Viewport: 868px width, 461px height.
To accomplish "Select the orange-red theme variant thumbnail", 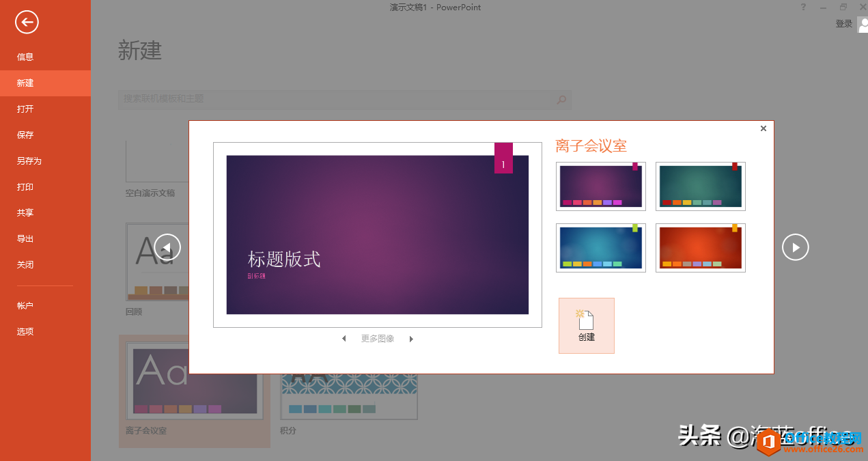I will click(x=700, y=247).
